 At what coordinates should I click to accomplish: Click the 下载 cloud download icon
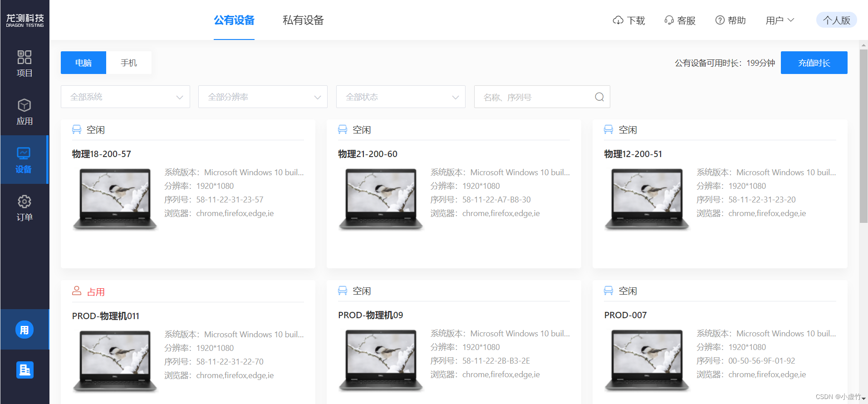(618, 20)
